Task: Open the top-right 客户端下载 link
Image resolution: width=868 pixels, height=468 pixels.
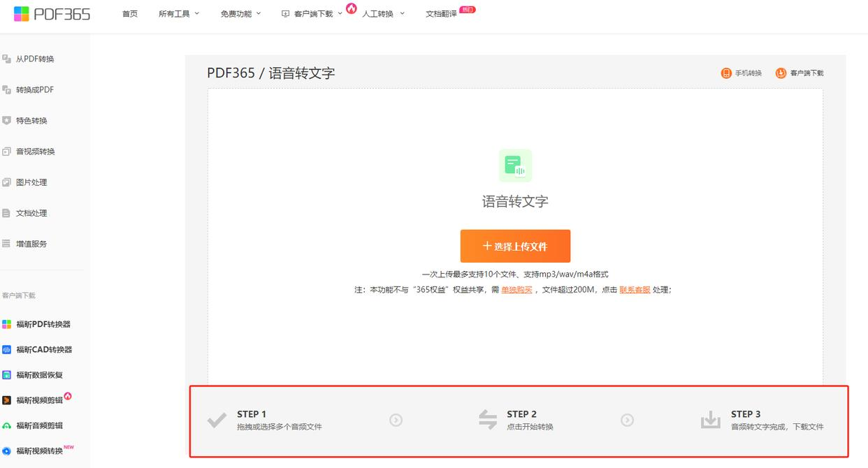Action: [806, 73]
